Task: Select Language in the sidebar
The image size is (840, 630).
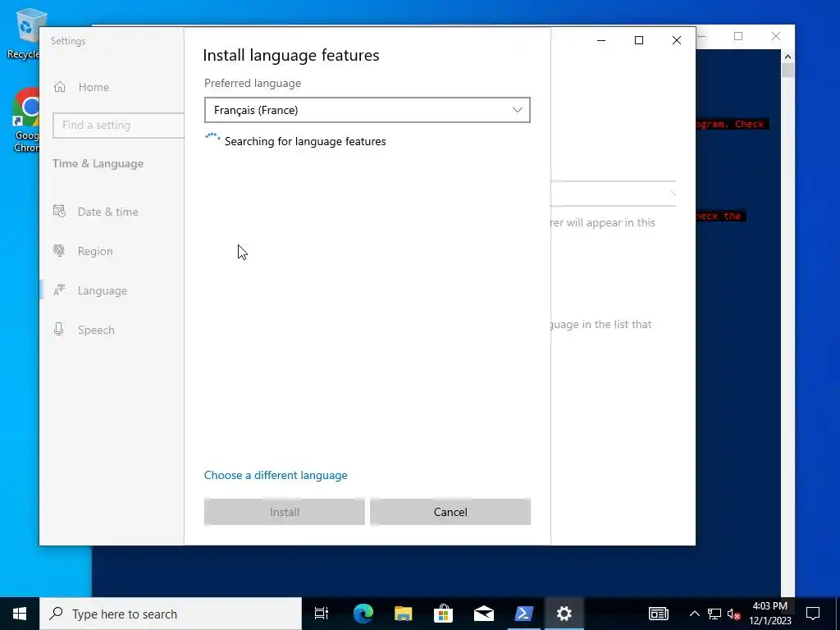Action: pos(102,290)
